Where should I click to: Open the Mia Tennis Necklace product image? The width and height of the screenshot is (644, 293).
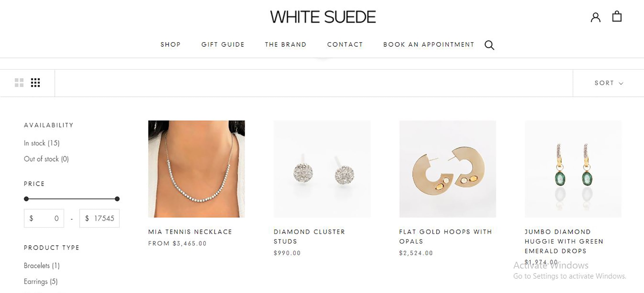[x=196, y=169]
